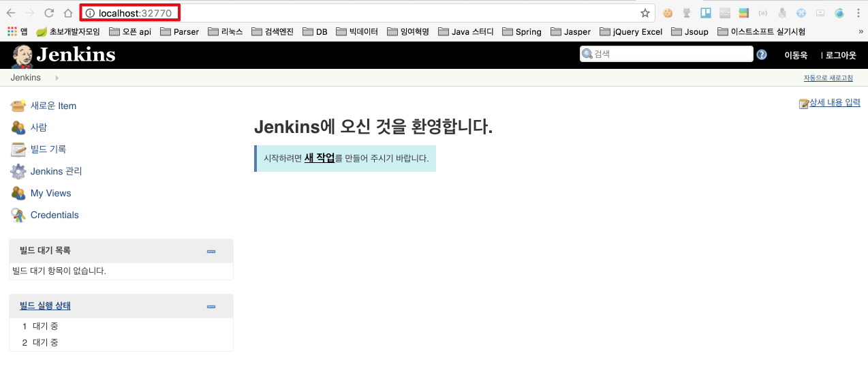This screenshot has height=375, width=868.
Task: Click the localhost:32770 address bar
Action: point(368,13)
